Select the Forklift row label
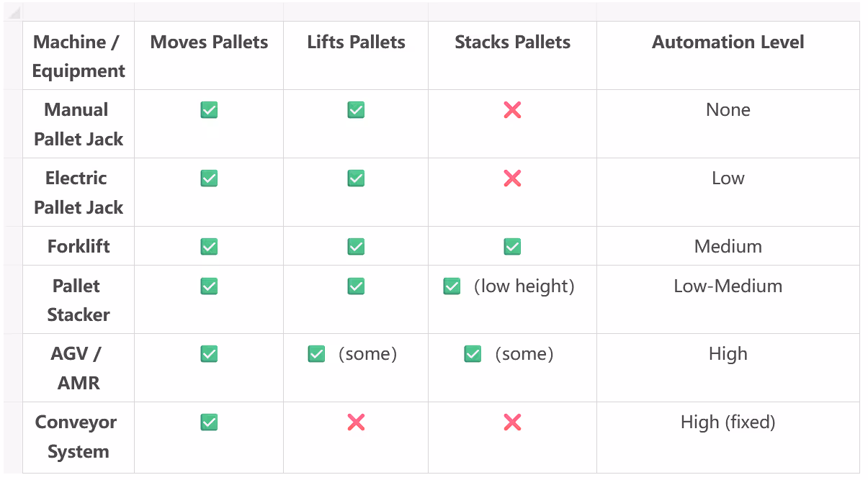Screen dimensions: 868x480 coord(79,246)
